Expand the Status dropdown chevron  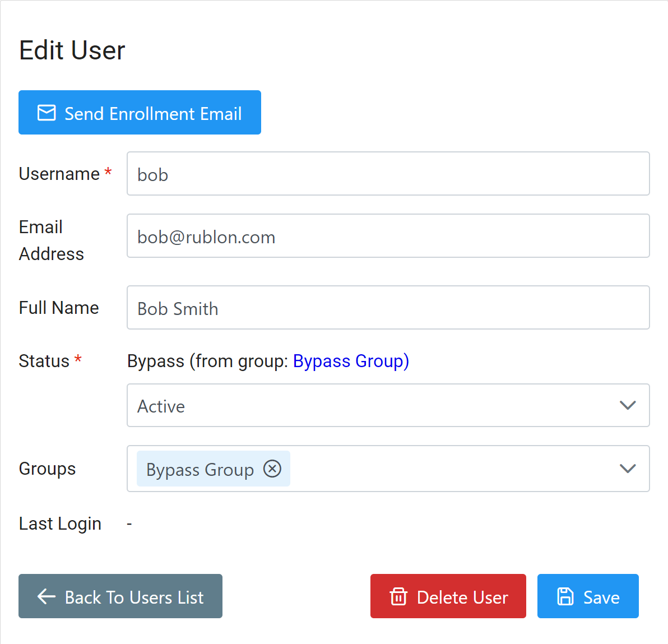pos(628,405)
